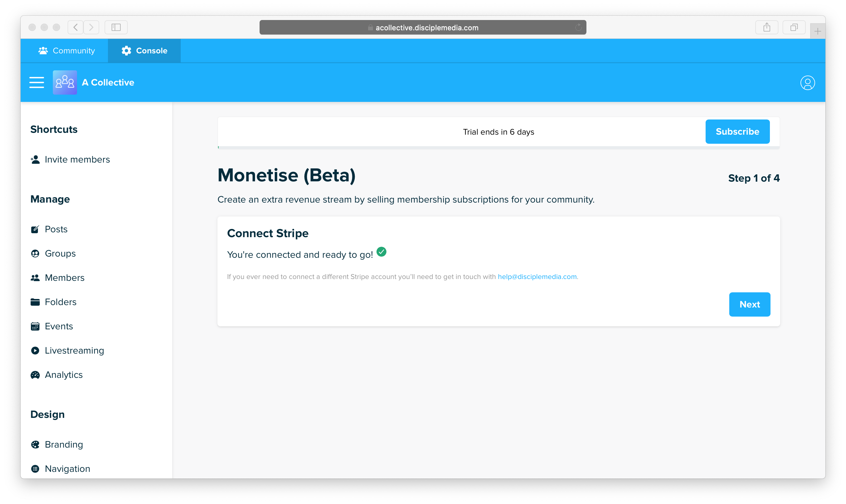Click the Folders folder icon
The height and width of the screenshot is (504, 846).
[x=35, y=302]
